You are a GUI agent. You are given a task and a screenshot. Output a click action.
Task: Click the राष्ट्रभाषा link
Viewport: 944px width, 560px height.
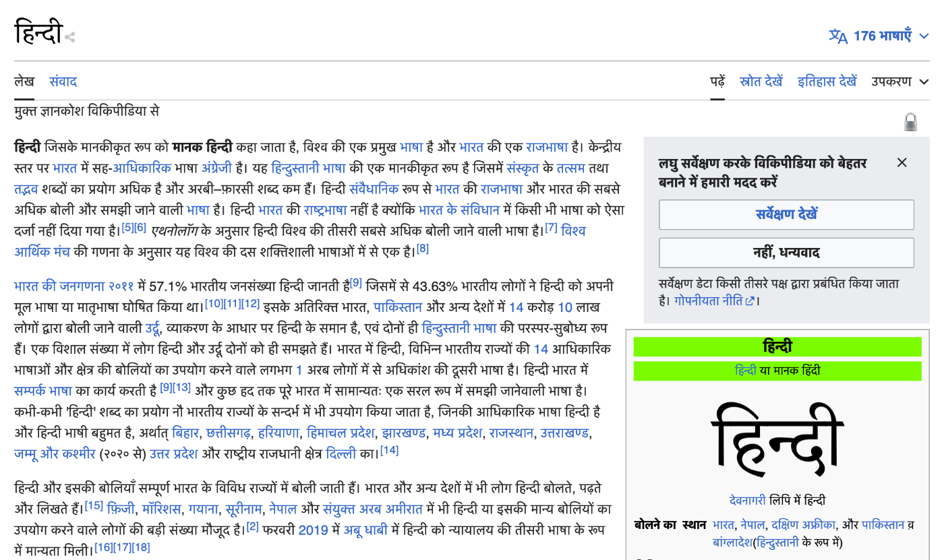[325, 210]
